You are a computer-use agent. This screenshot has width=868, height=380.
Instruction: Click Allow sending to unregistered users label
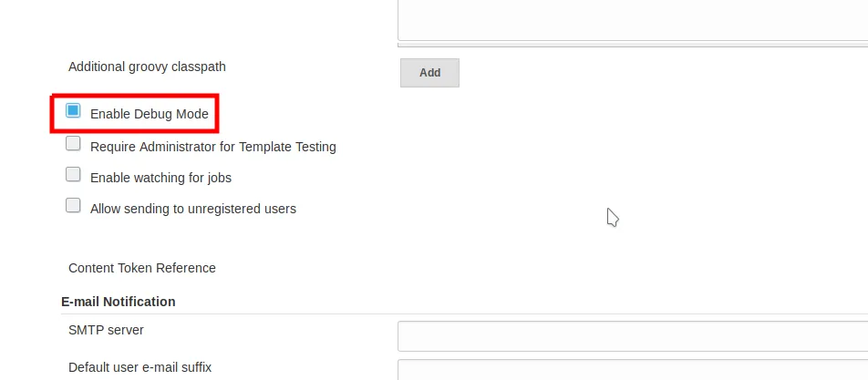(x=192, y=209)
